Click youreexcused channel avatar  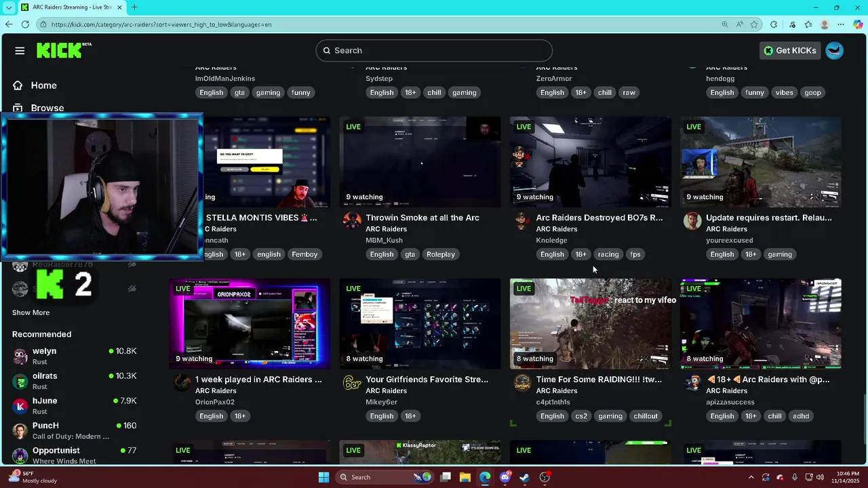pyautogui.click(x=692, y=221)
